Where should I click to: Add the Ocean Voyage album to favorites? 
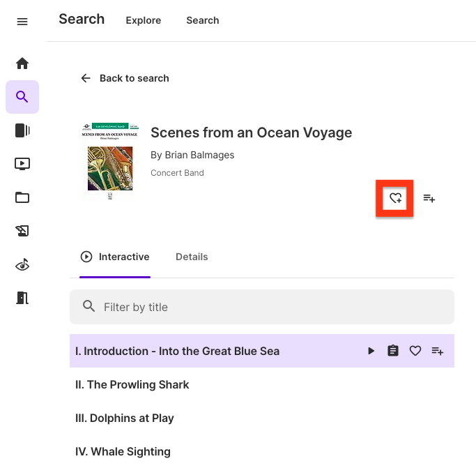(395, 198)
